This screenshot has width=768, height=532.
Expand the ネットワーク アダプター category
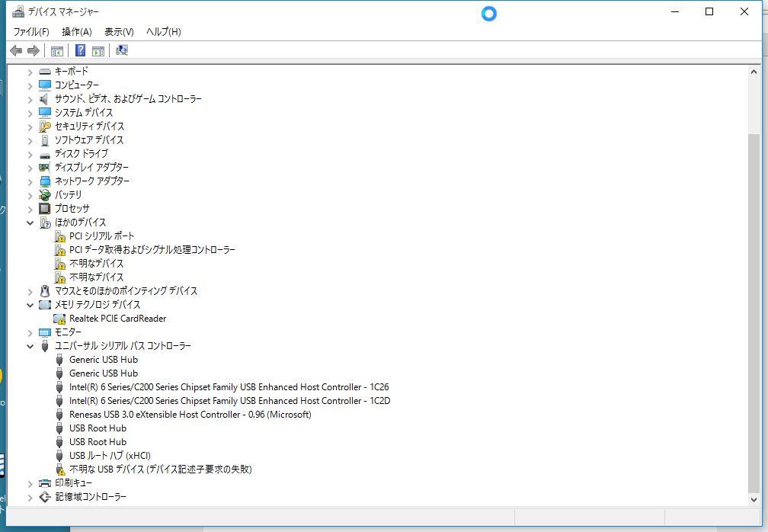click(x=30, y=181)
